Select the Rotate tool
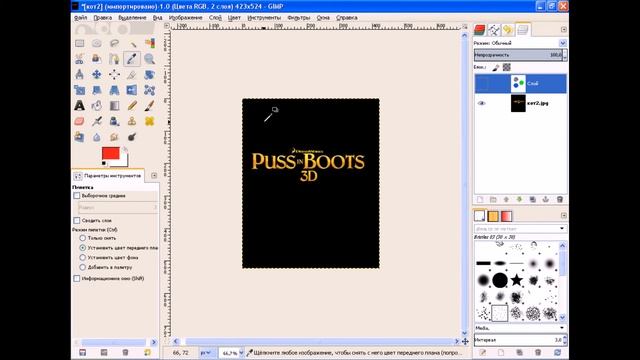 pyautogui.click(x=149, y=74)
